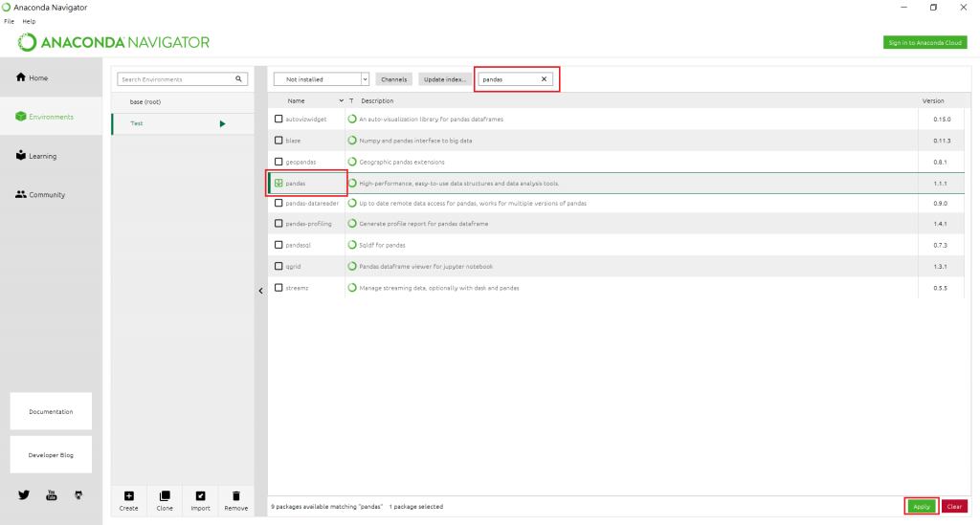This screenshot has width=980, height=525.
Task: Click Apply to install selected packages
Action: click(x=922, y=506)
